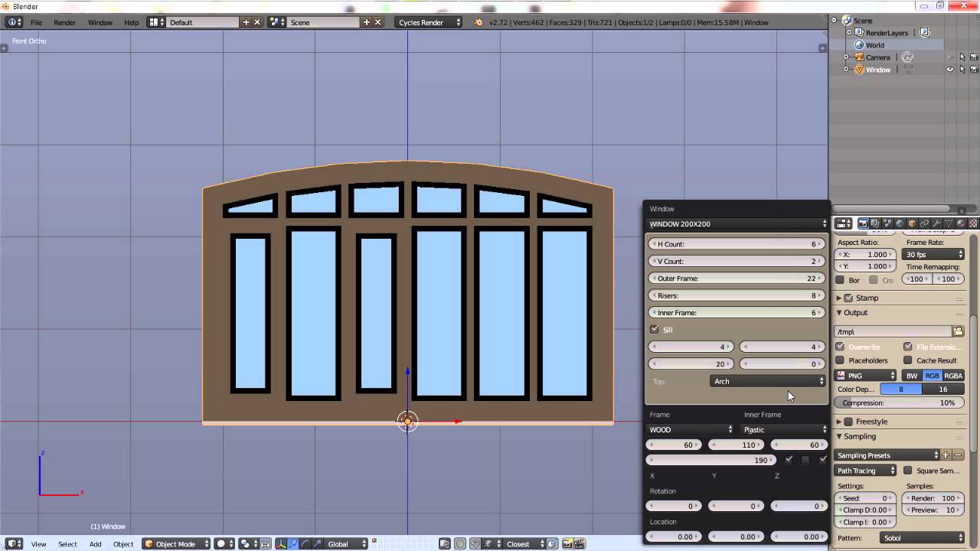The height and width of the screenshot is (551, 980).
Task: Select the BW color mode button
Action: (912, 376)
